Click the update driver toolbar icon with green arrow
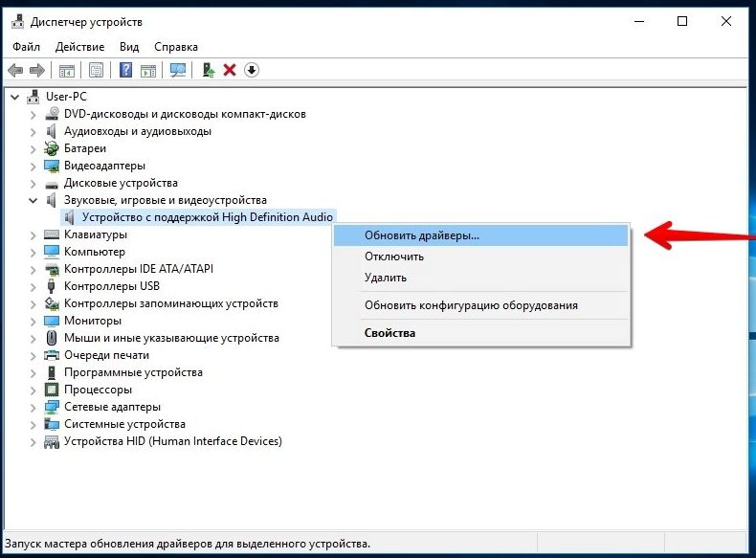This screenshot has height=558, width=756. coord(208,70)
